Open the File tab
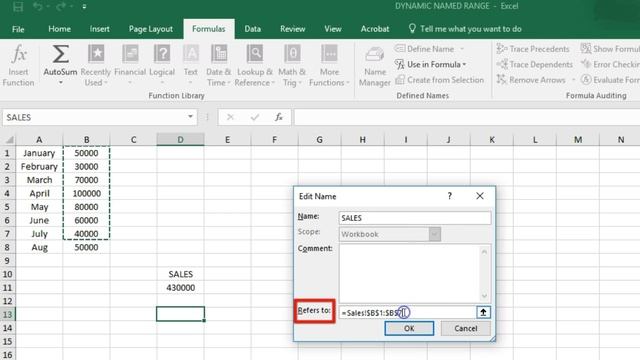Screen dimensions: 640x360 point(18,29)
